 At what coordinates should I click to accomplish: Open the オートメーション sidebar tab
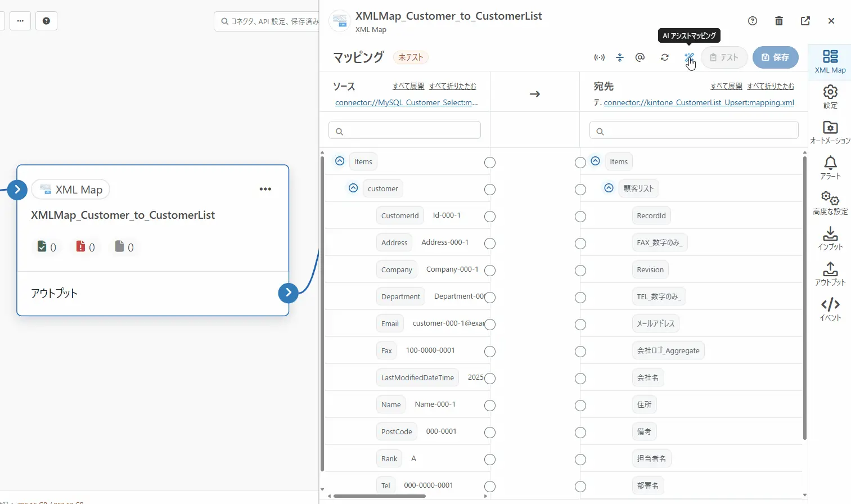point(830,132)
